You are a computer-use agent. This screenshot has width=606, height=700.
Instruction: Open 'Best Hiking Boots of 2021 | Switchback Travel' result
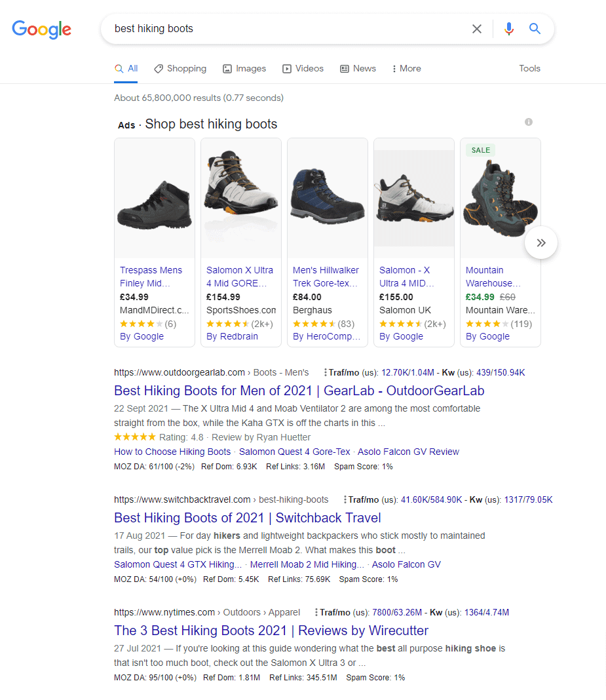tap(248, 518)
